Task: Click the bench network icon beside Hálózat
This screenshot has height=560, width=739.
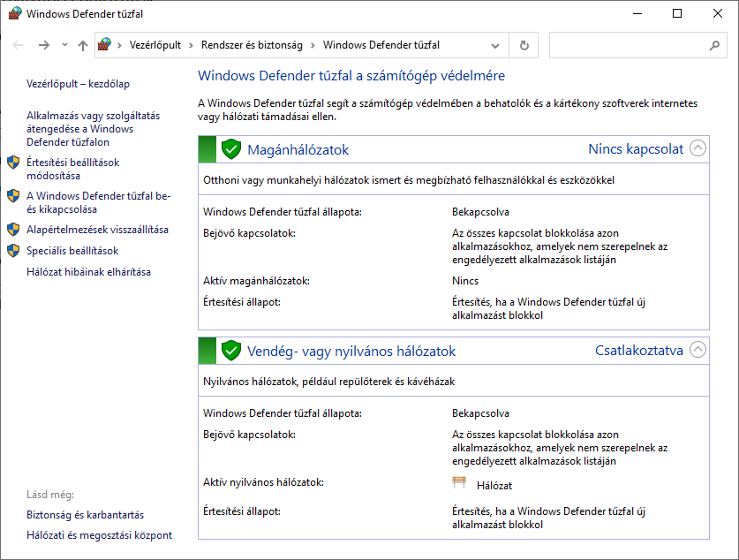Action: pos(459,482)
